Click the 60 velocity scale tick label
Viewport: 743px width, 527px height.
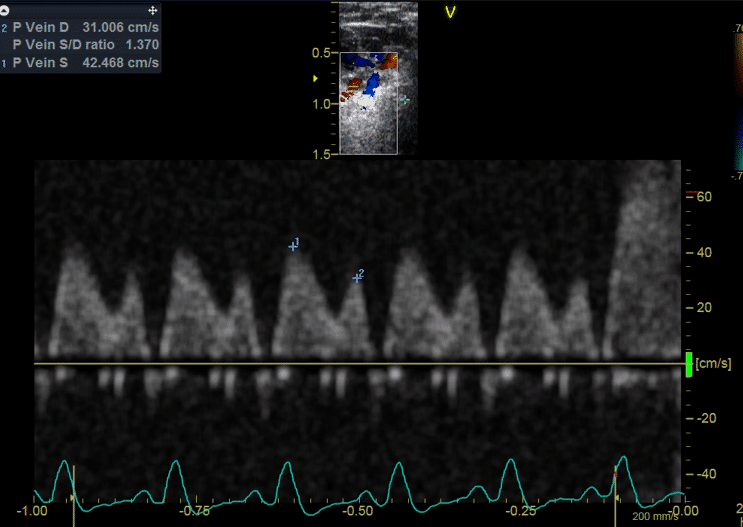(x=703, y=197)
